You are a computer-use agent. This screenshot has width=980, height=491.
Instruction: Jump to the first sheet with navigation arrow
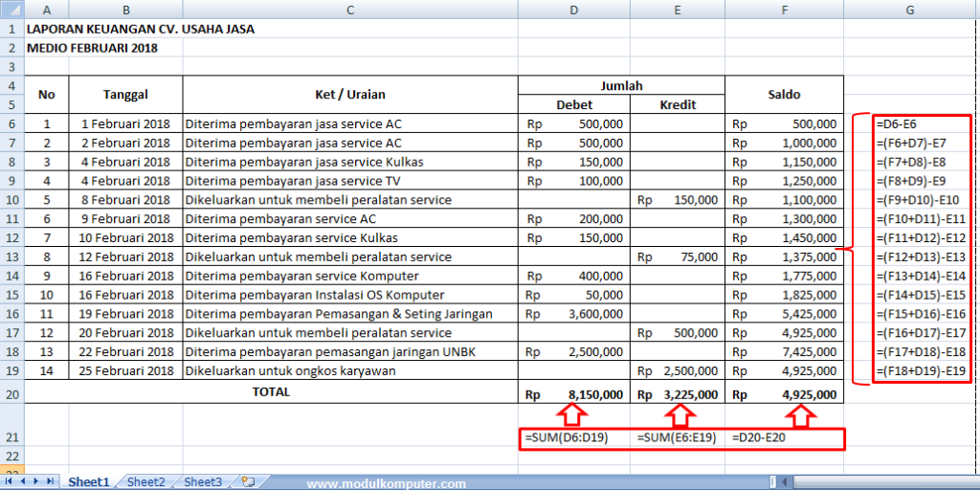[10, 481]
